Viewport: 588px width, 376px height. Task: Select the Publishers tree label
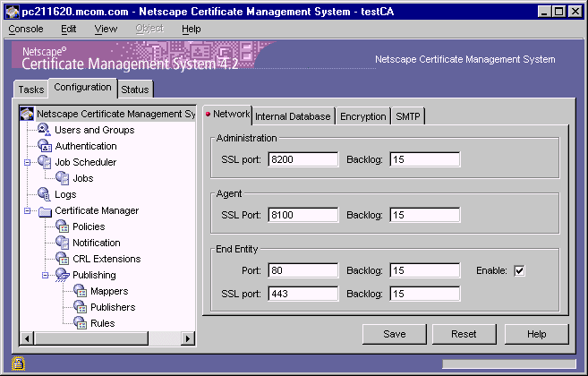click(113, 307)
